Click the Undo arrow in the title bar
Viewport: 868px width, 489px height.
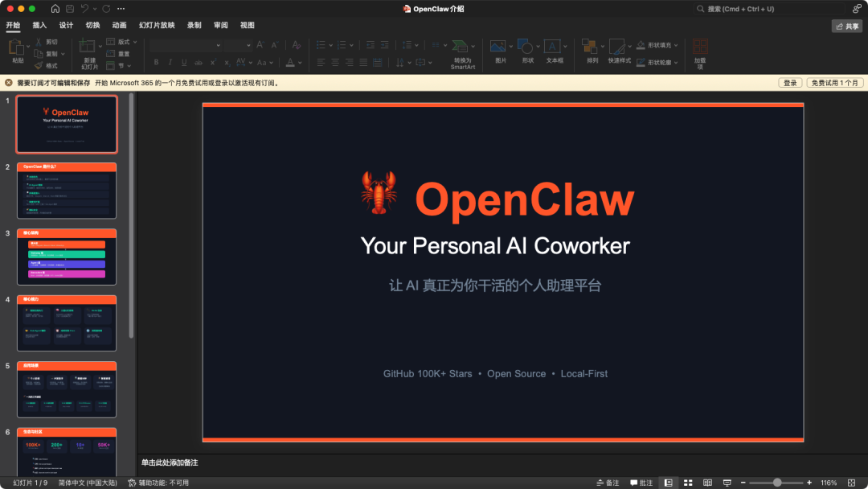(x=84, y=9)
